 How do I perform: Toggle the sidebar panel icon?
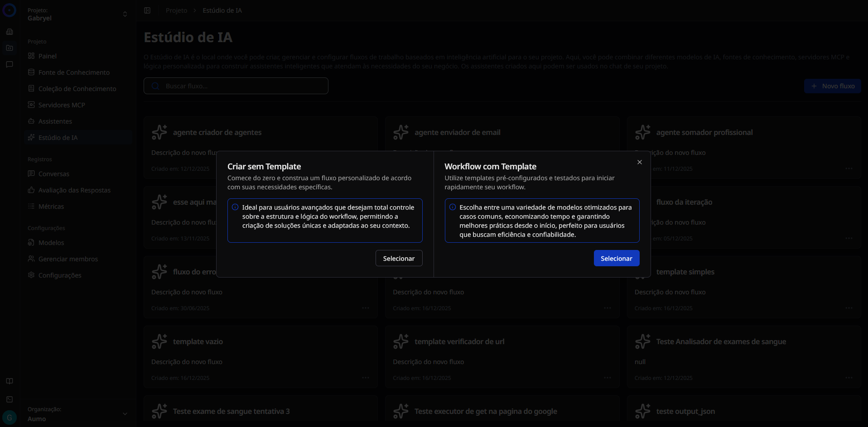point(147,10)
